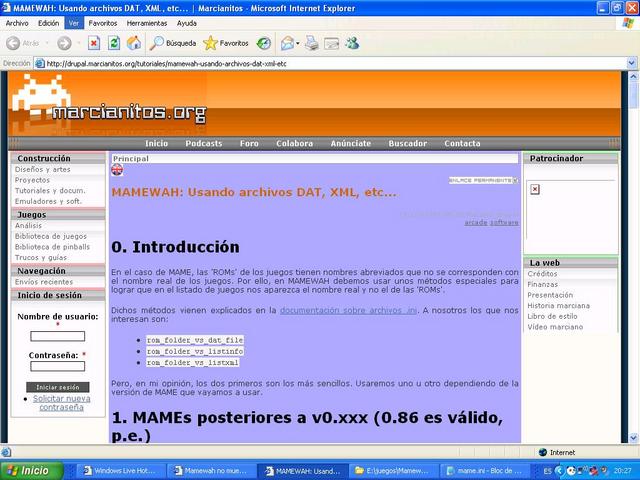
Task: Open the Búsqueda search panel
Action: click(x=173, y=43)
